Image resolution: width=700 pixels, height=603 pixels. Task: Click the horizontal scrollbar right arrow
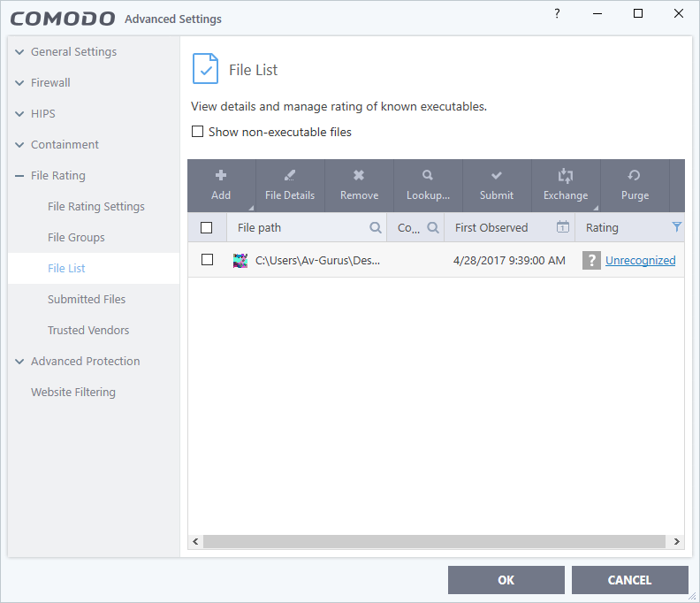(676, 541)
